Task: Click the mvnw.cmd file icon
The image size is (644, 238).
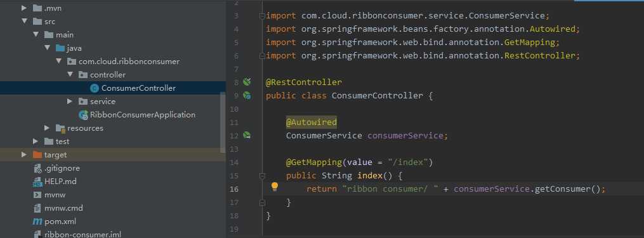Action: 38,208
